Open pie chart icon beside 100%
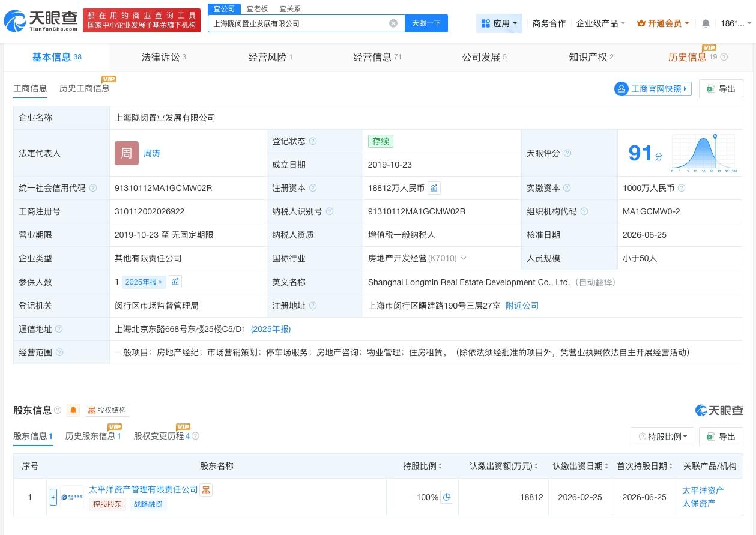Viewport: 756px width, 535px height. [x=446, y=497]
